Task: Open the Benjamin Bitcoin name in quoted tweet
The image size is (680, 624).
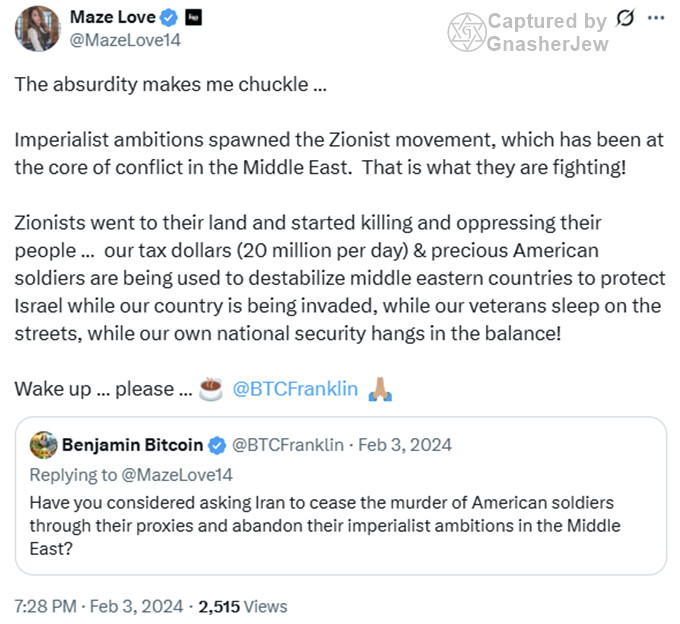Action: tap(132, 445)
